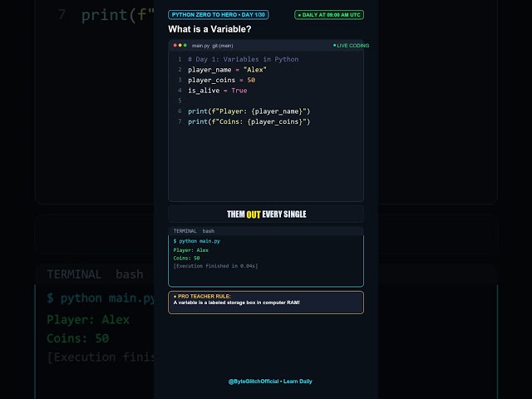This screenshot has height=399, width=532.
Task: Select the bash terminal tab
Action: pos(209,231)
